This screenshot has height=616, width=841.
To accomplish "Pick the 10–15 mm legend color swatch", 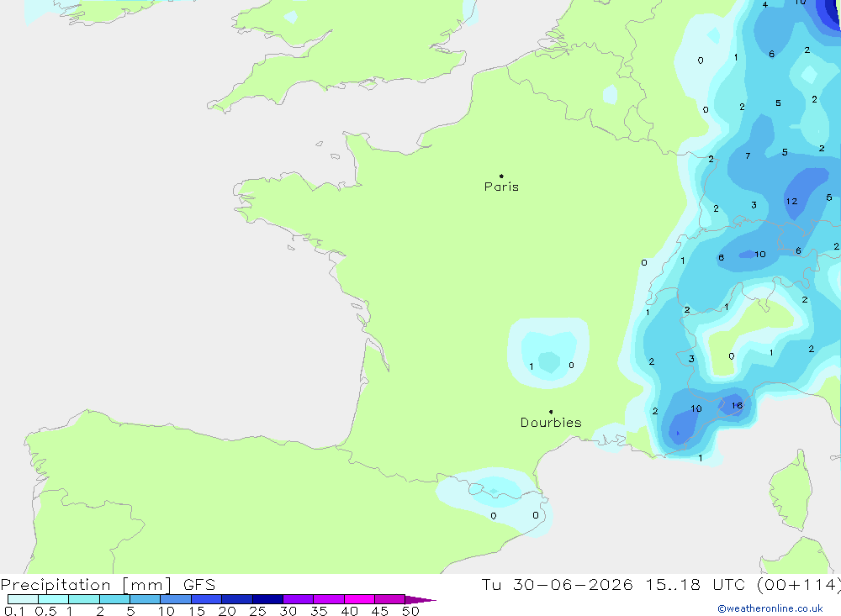I will pos(176,599).
